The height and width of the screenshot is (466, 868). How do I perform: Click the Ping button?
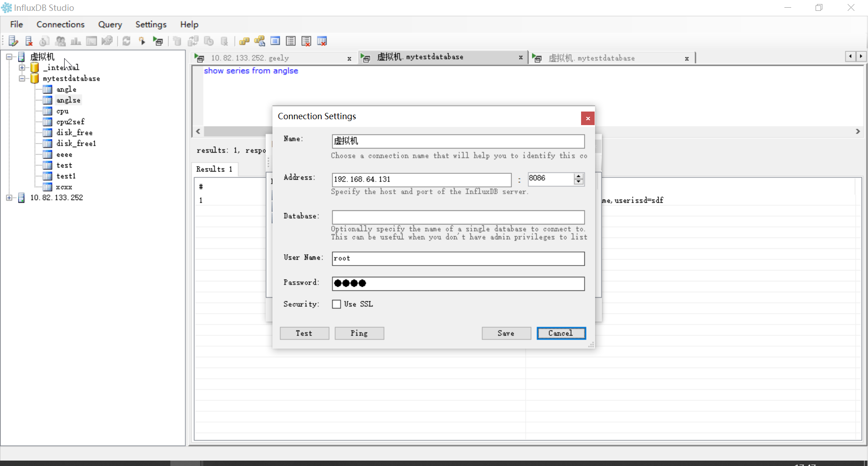pyautogui.click(x=359, y=333)
